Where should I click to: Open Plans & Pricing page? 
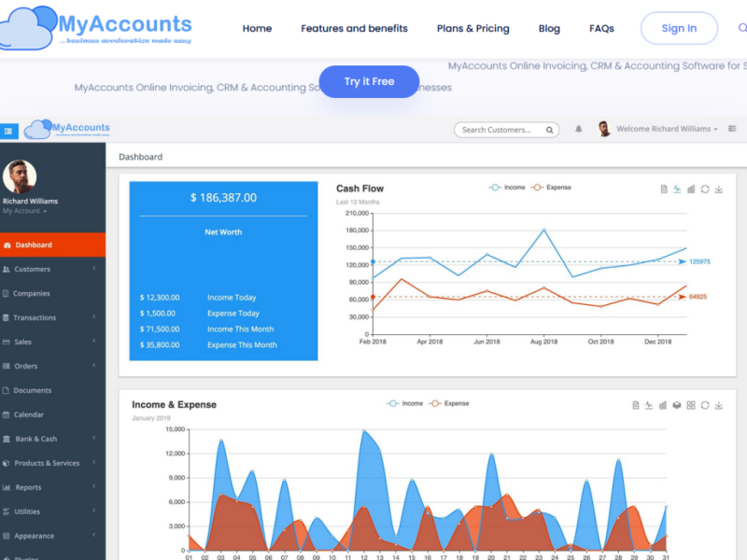[x=473, y=29]
